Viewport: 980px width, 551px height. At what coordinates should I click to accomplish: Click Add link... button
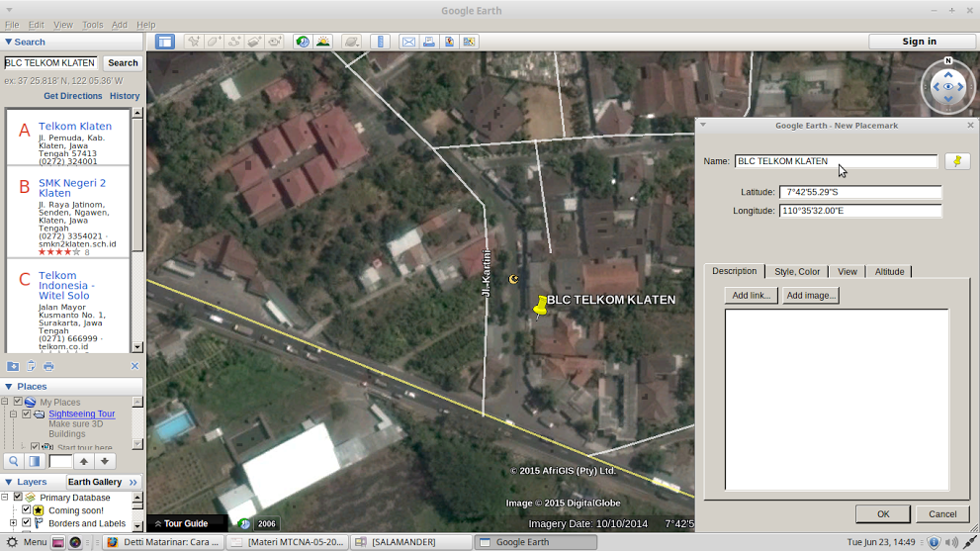coord(752,295)
